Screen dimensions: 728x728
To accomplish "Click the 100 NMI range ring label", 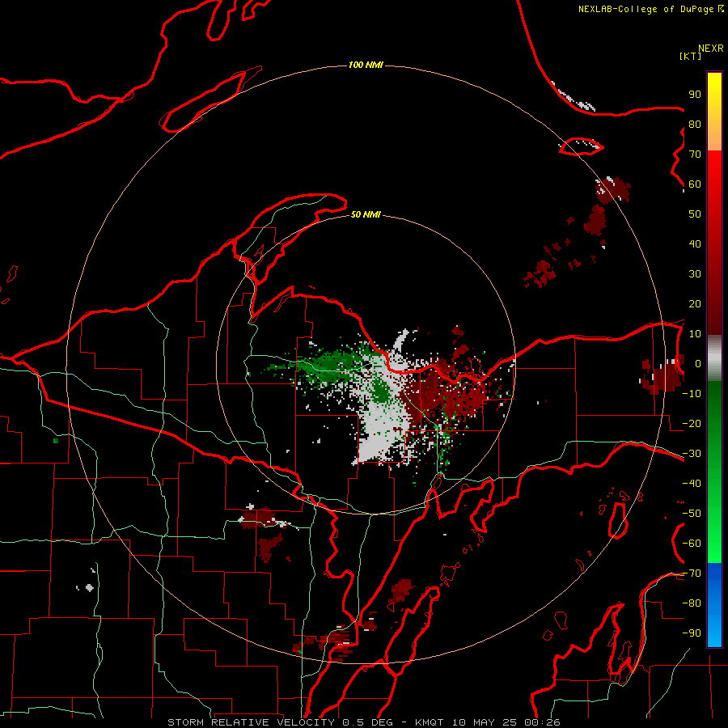I will (366, 65).
